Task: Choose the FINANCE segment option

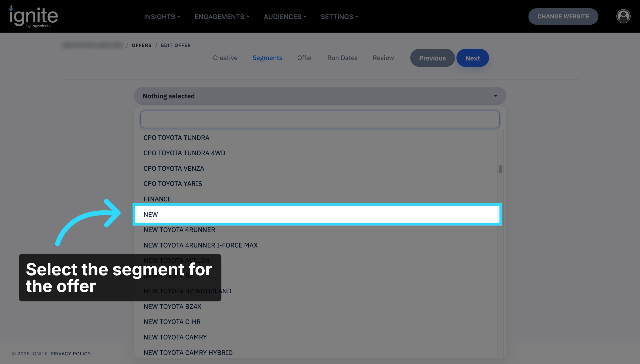Action: tap(316, 199)
